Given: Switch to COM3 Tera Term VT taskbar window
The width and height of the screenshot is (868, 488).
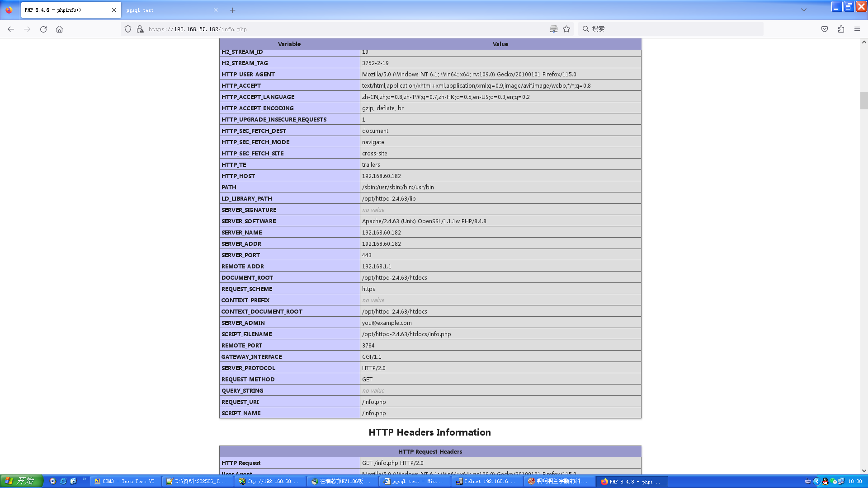Looking at the screenshot, I should coord(125,482).
